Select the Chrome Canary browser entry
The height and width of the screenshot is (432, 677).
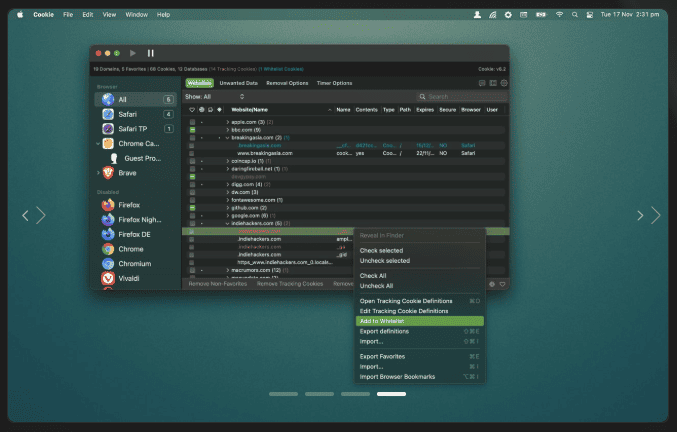tap(136, 144)
